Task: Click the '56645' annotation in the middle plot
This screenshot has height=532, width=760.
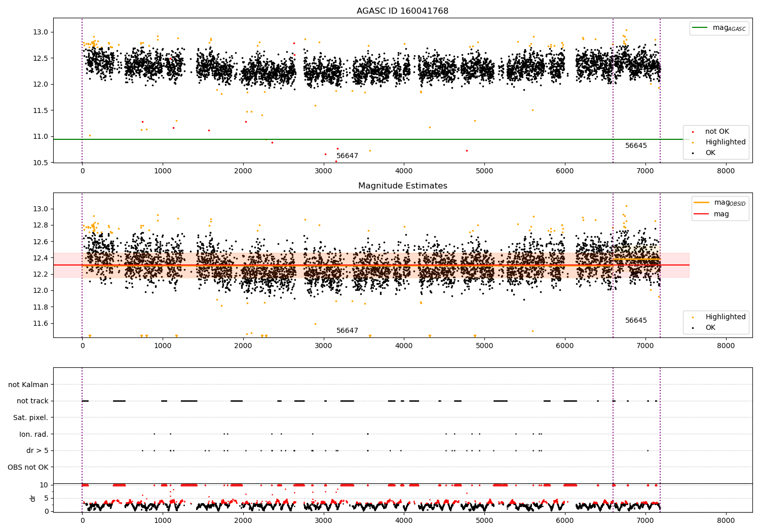Action: 636,321
